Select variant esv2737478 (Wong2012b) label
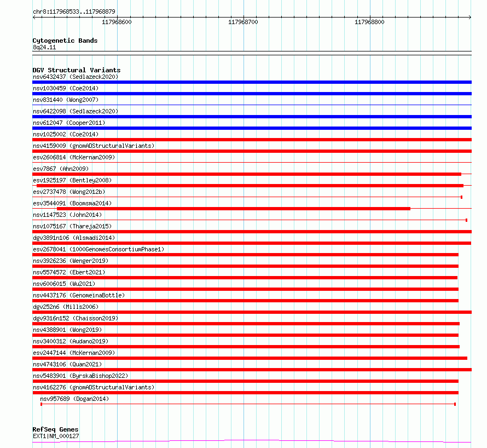This screenshot has height=448, width=487. (69, 192)
